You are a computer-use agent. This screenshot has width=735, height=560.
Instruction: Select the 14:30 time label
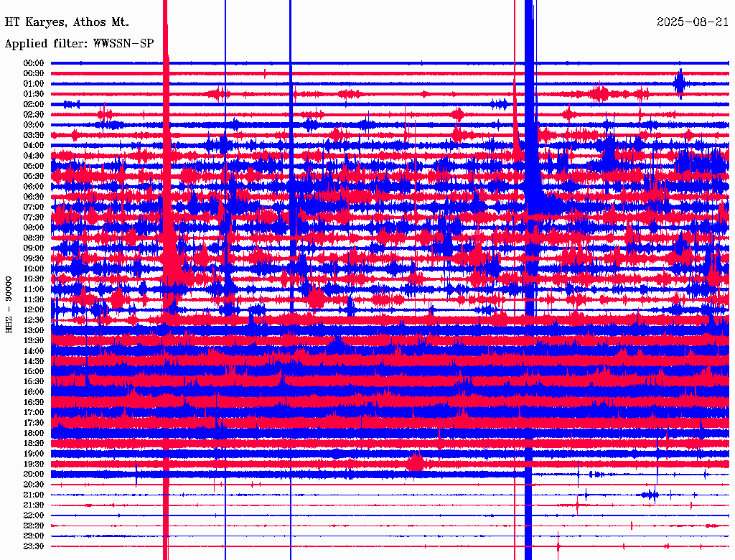pyautogui.click(x=34, y=362)
